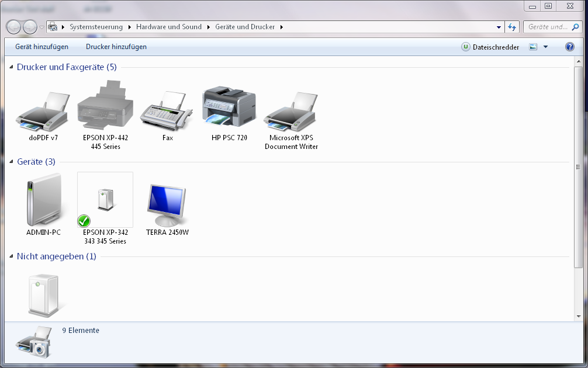Viewport: 588px width, 368px height.
Task: Click the devices icon in address bar
Action: [53, 27]
